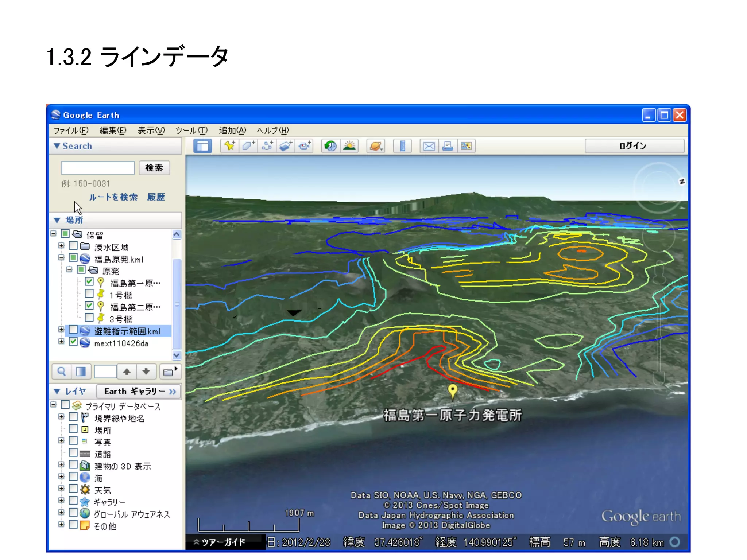Click the Record a Tour camera icon

pyautogui.click(x=304, y=146)
